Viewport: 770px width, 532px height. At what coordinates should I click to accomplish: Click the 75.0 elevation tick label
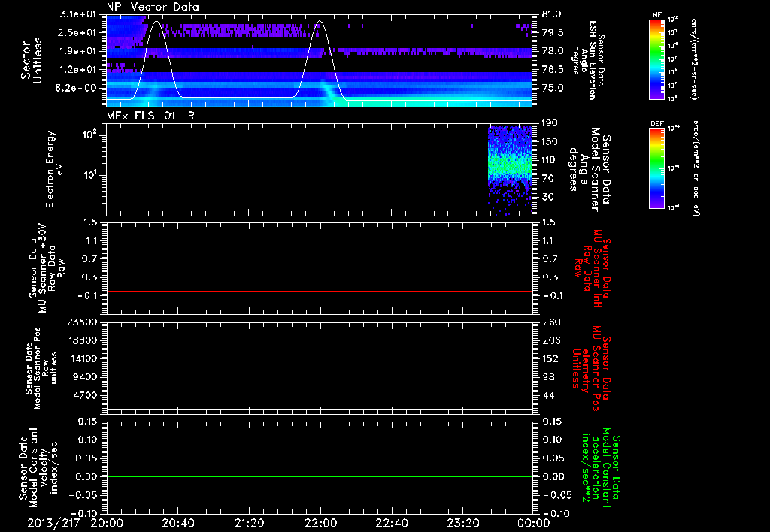click(552, 88)
